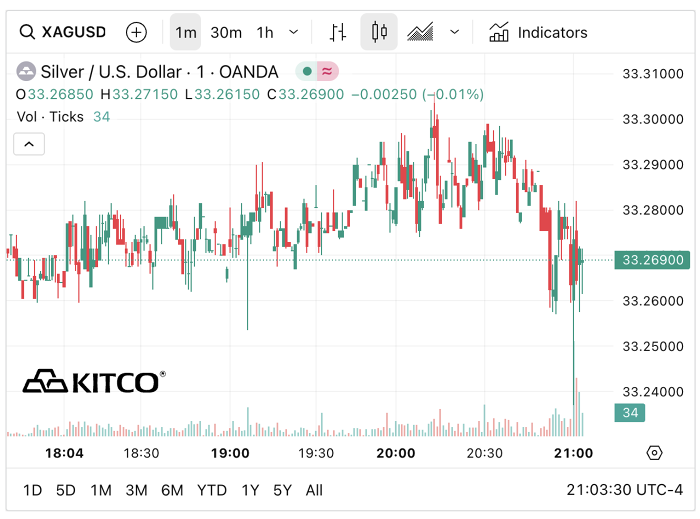Viewport: 700px width, 519px height.
Task: Select the area chart style icon
Action: (x=420, y=32)
